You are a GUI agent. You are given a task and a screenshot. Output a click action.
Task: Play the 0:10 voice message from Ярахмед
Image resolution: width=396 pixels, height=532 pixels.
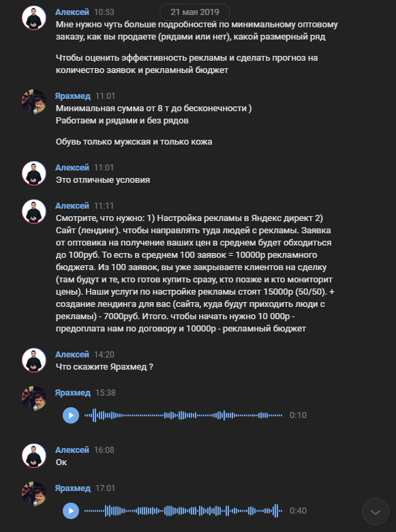(x=71, y=415)
